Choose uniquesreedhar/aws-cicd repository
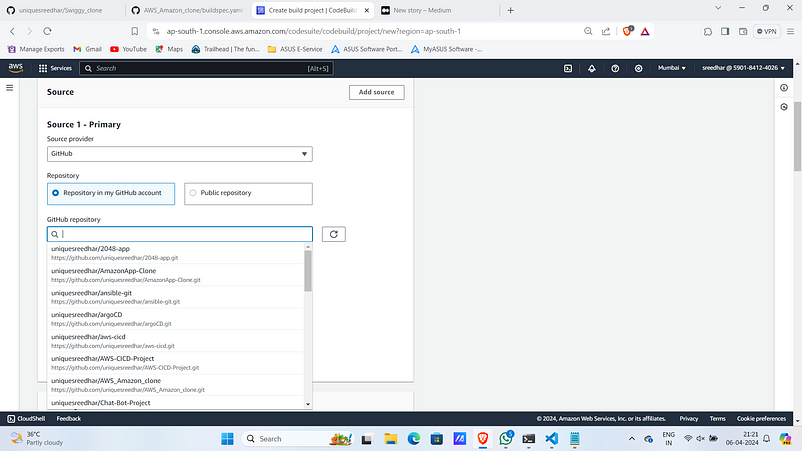 [175, 341]
